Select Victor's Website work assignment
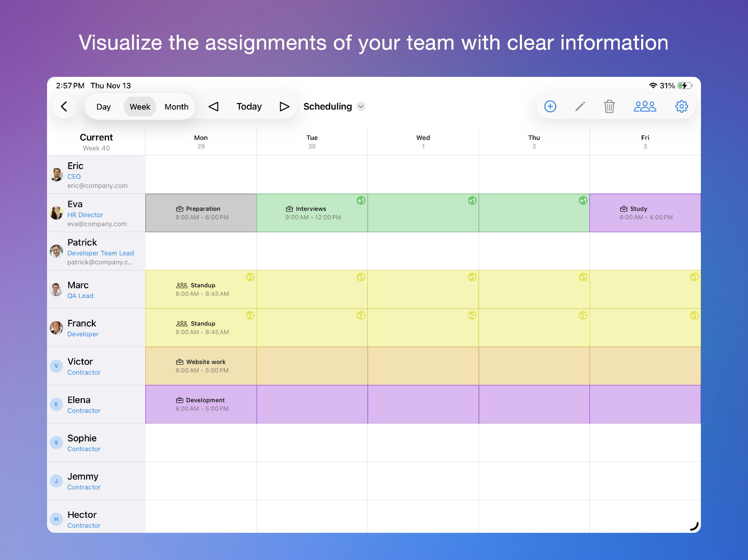Image resolution: width=748 pixels, height=560 pixels. coord(201,366)
